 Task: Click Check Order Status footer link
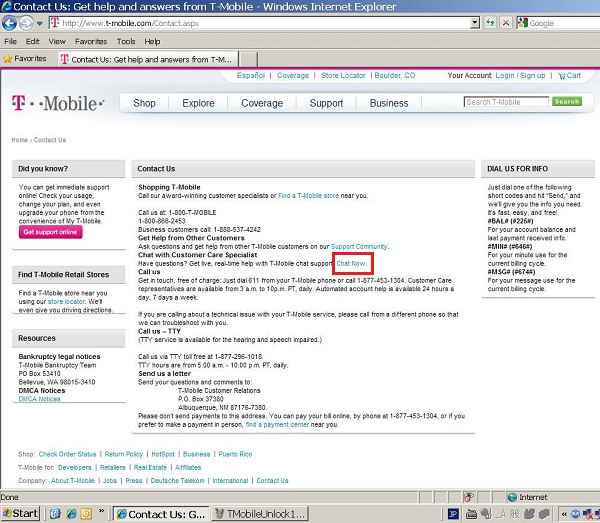(x=67, y=454)
